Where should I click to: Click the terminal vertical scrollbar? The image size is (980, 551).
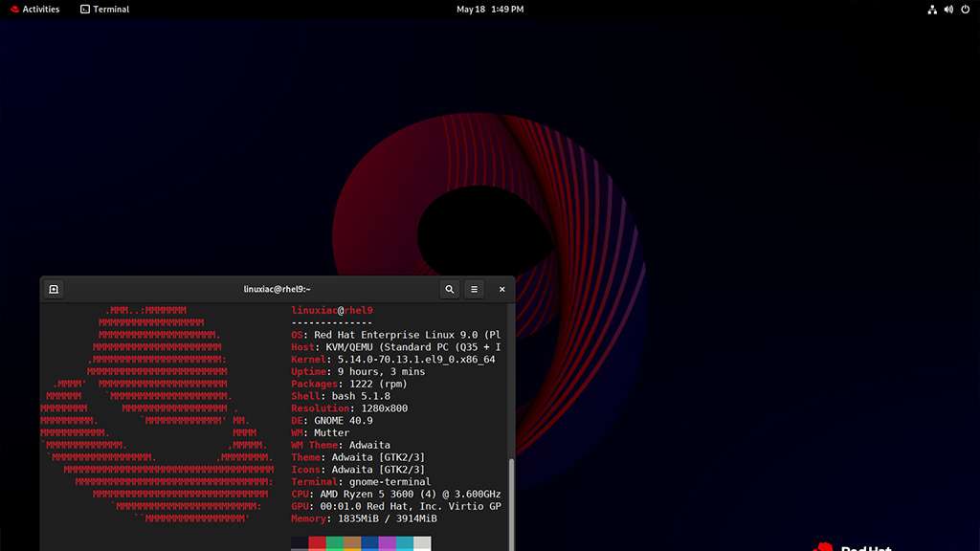[x=512, y=504]
